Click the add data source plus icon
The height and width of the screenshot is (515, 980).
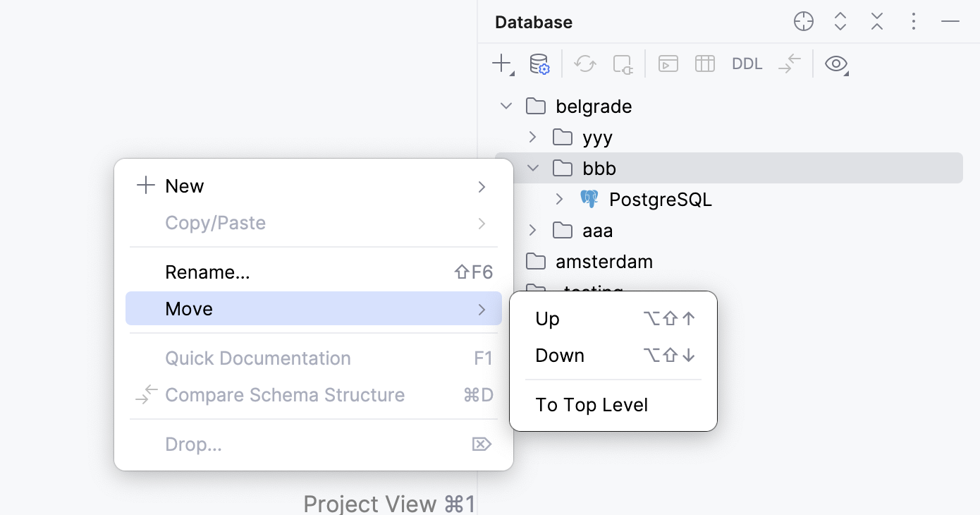501,63
